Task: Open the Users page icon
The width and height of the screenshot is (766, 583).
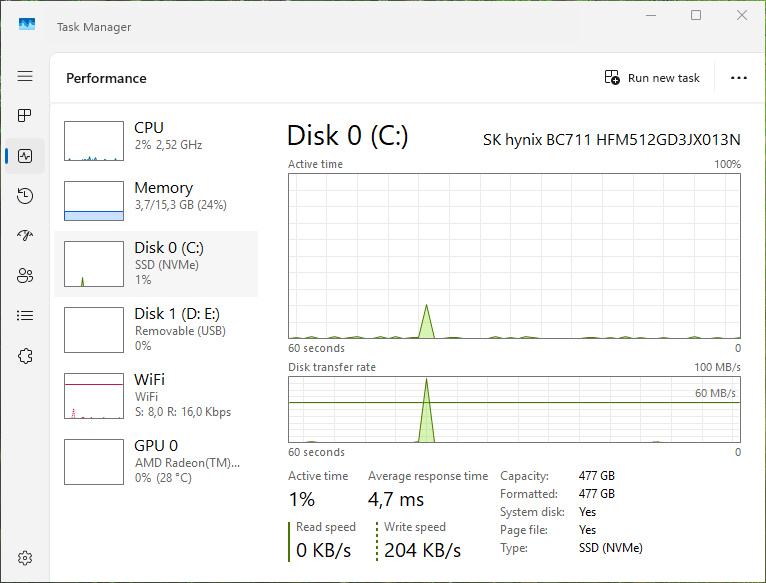Action: [x=25, y=276]
